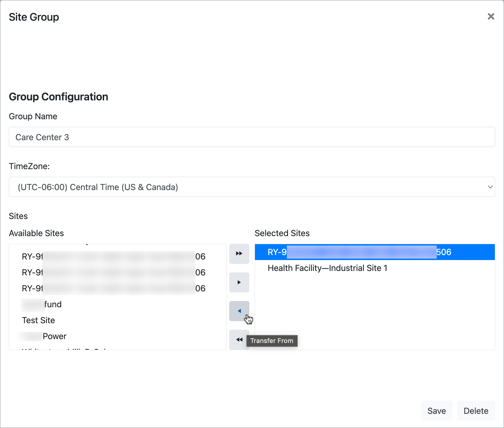Click the move-all-right double arrow button
Screen dimensions: 504x428
(x=239, y=254)
